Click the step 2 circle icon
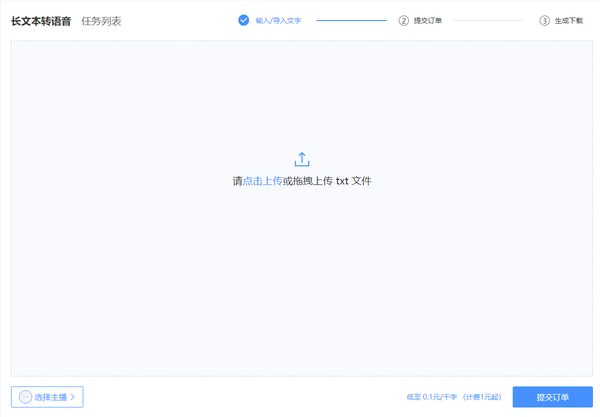The height and width of the screenshot is (417, 600). (404, 21)
